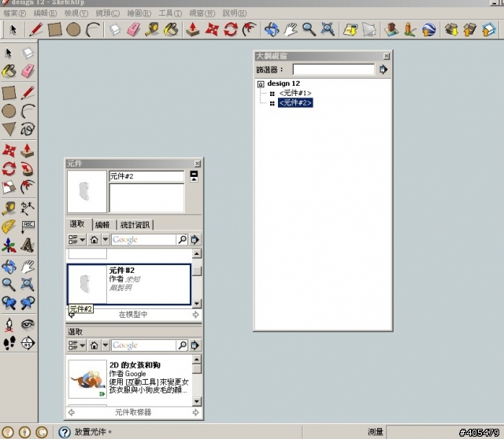This screenshot has height=439, width=504.
Task: Switch to the 統計資訊 tab
Action: (135, 225)
